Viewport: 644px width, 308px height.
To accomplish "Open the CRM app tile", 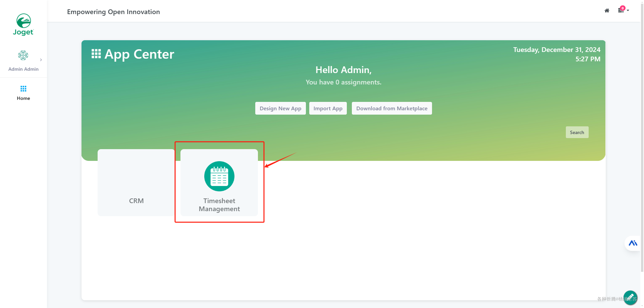I will [136, 183].
